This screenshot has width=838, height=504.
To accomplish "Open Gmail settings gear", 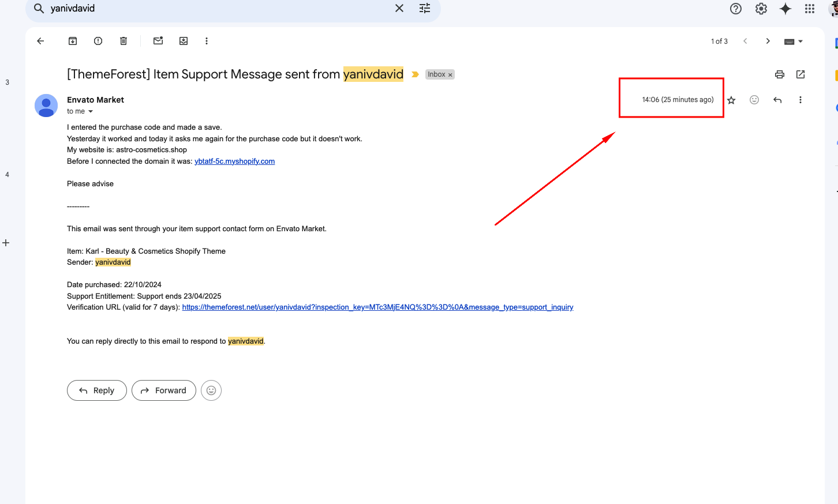I will tap(761, 9).
